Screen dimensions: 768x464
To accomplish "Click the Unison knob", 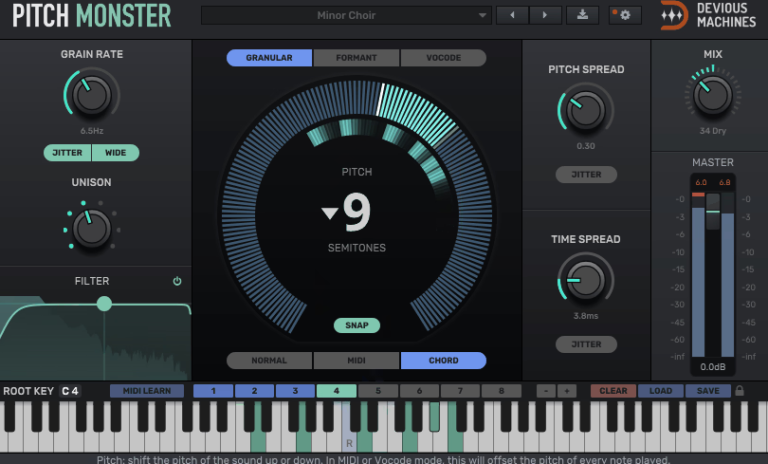I will [92, 228].
